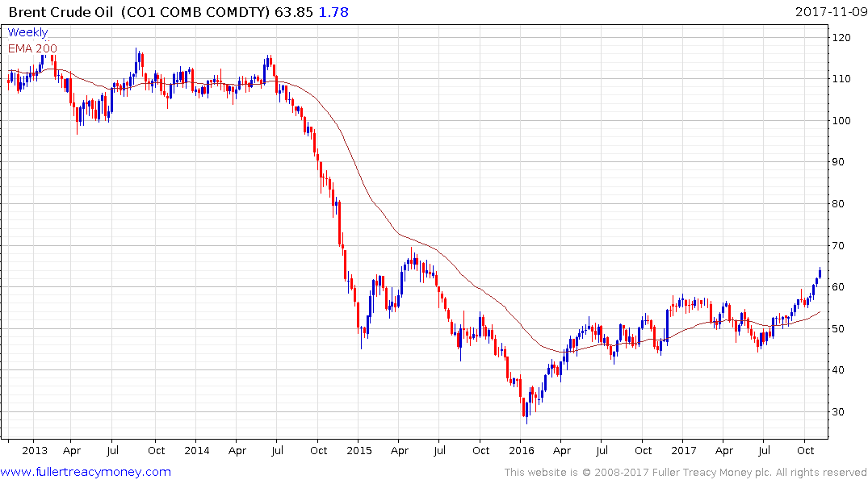Click the 100 price axis label

(841, 120)
